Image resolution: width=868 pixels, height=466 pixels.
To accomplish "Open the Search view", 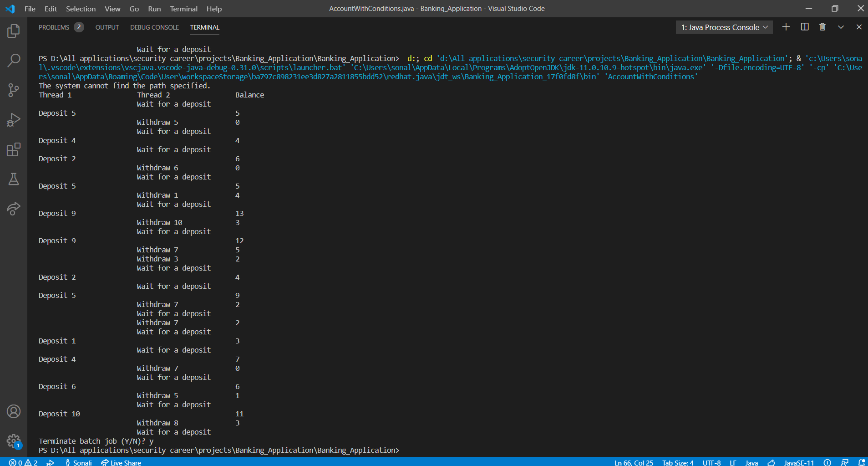I will pos(14,60).
